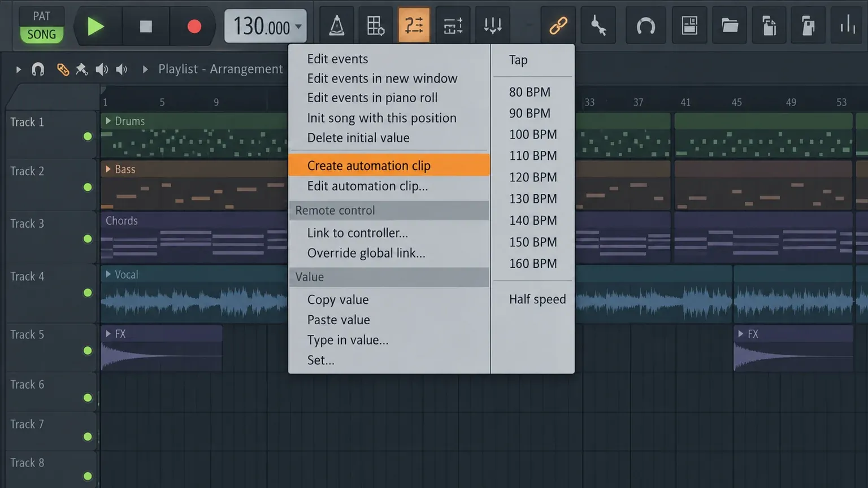Mute Track 7 with its green dot
This screenshot has width=868, height=488.
pos(88,437)
